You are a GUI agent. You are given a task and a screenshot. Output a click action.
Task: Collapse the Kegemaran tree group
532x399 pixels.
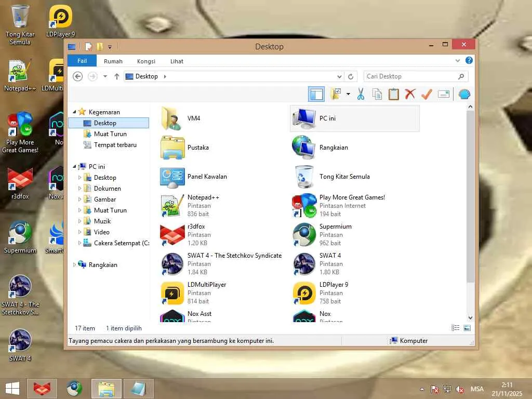pos(74,112)
